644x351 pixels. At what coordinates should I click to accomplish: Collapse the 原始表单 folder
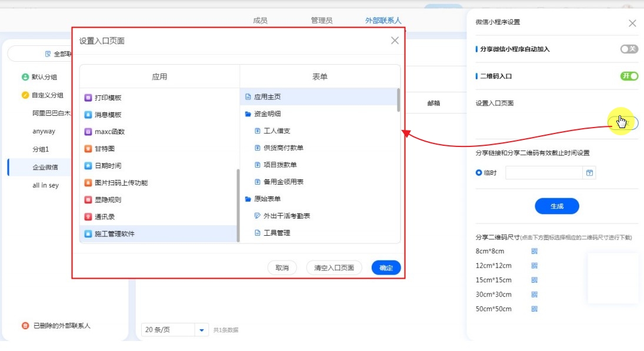(x=248, y=199)
